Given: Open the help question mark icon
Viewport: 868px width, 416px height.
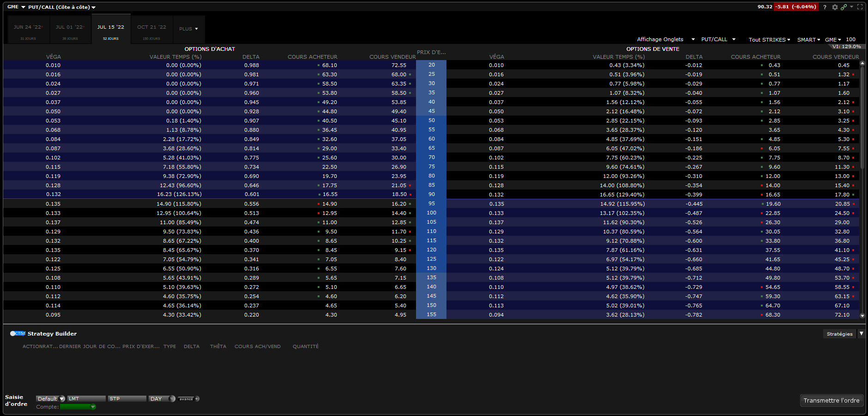Looking at the screenshot, I should (825, 7).
